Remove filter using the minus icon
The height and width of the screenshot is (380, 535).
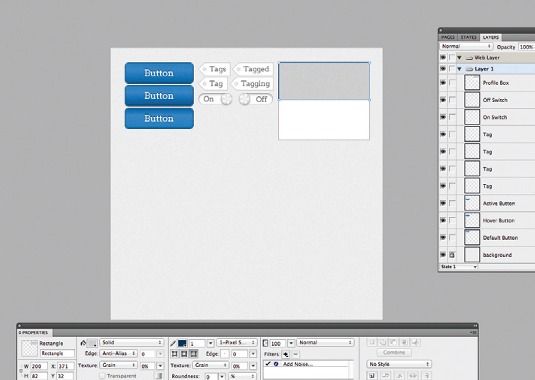tap(295, 354)
